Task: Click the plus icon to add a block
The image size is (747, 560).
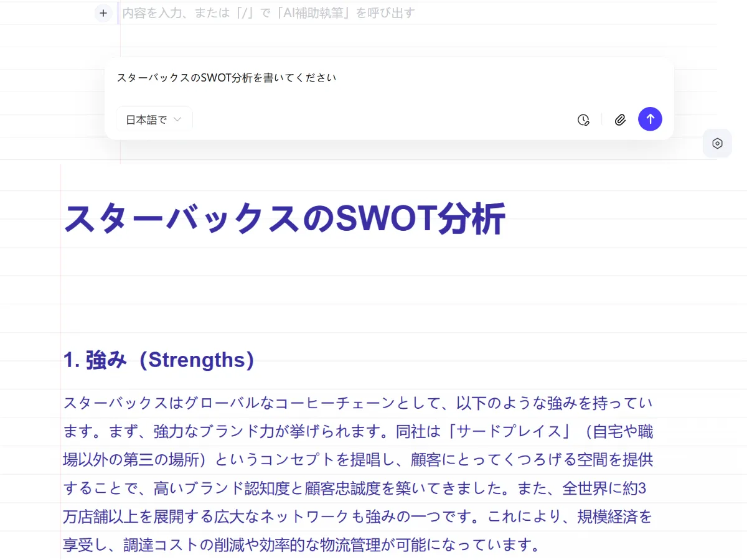Action: click(x=103, y=12)
